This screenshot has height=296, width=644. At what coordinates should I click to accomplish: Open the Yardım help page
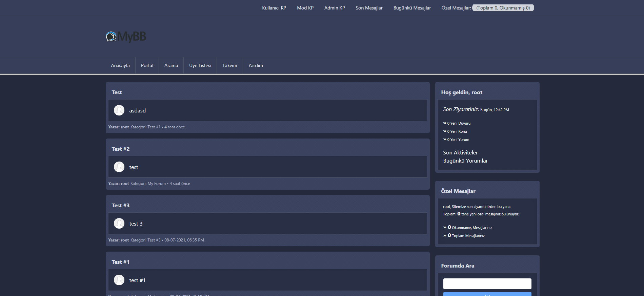click(255, 65)
